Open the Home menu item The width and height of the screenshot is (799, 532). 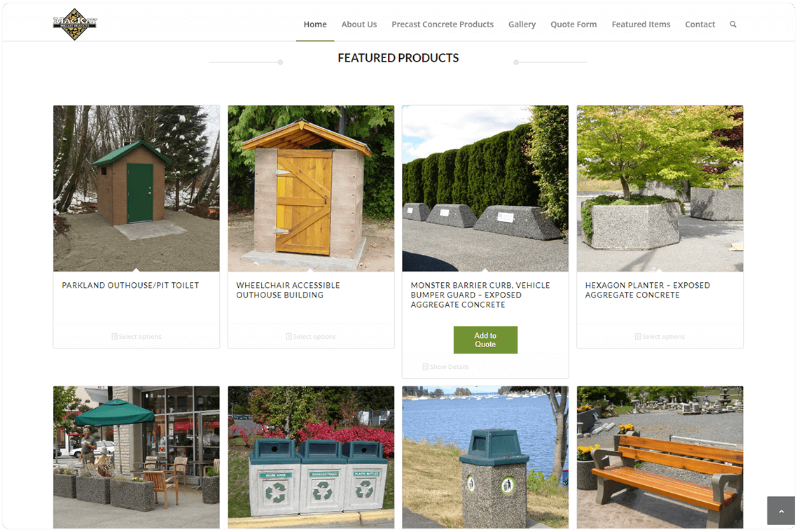tap(315, 24)
